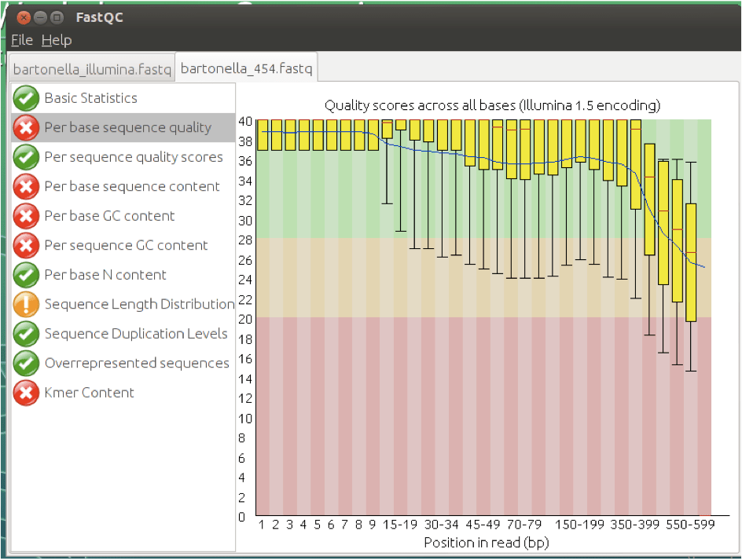This screenshot has width=742, height=560.
Task: Click the green pass icon beside Per sequence quality scores
Action: 26,157
